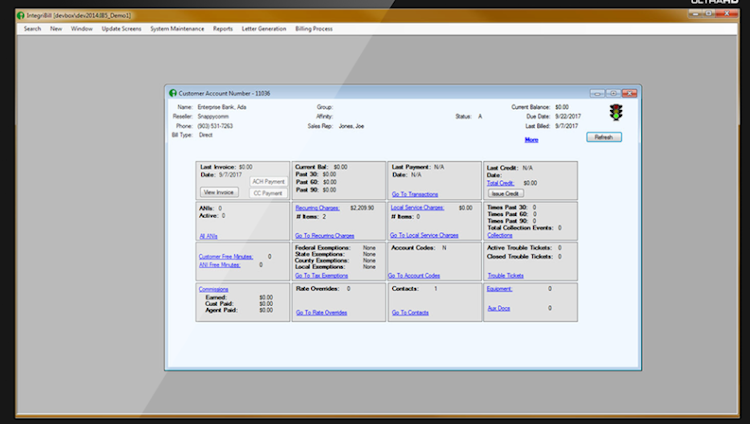Click the 'Agent Paid:' label
Screen dimensions: 750x424
tap(221, 310)
